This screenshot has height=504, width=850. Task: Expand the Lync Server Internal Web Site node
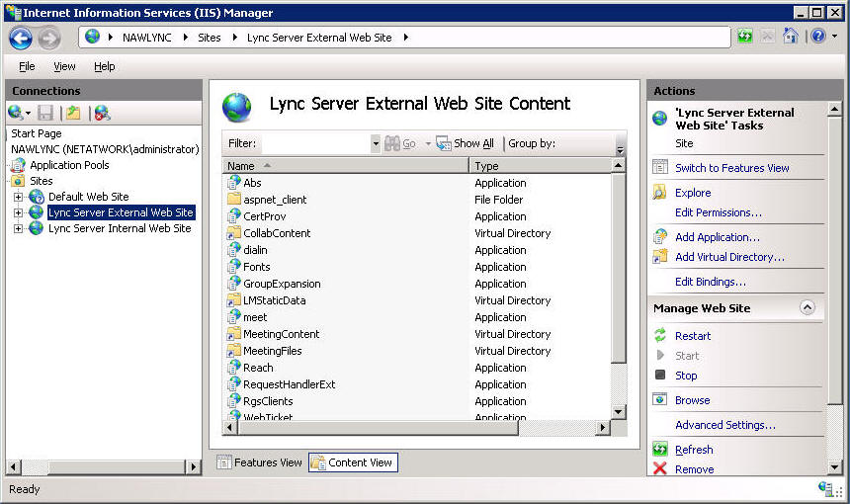pyautogui.click(x=18, y=228)
